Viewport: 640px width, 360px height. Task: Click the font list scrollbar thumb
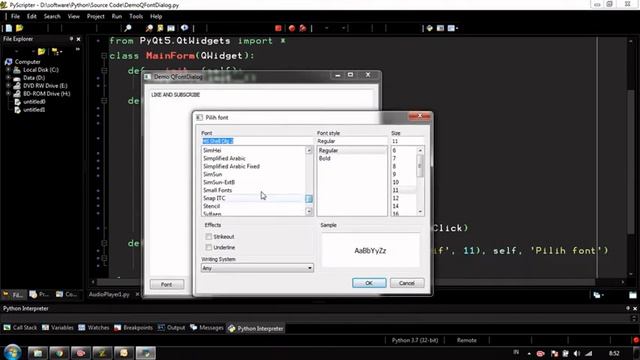click(309, 198)
